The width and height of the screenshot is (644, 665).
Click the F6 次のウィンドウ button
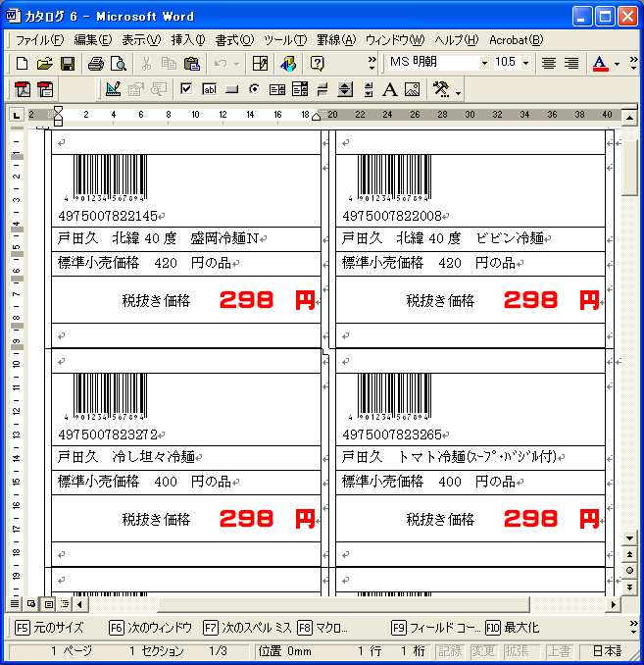(x=151, y=628)
